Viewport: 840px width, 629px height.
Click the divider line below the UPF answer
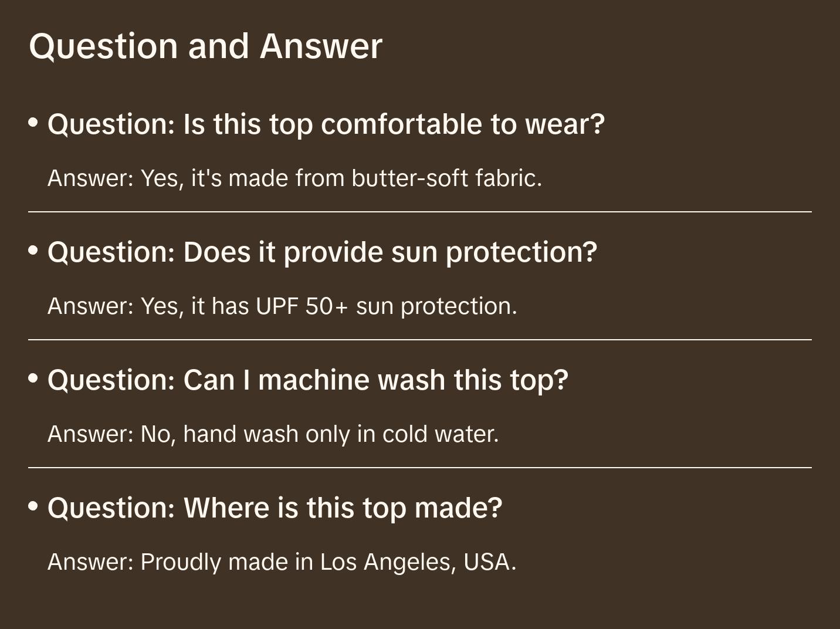(x=420, y=340)
